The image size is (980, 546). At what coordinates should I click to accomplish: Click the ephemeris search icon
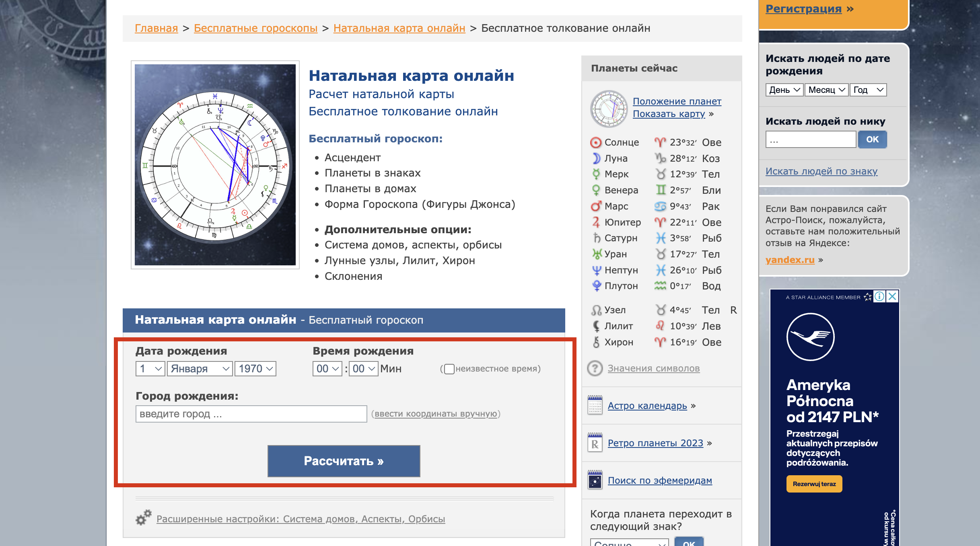point(595,480)
